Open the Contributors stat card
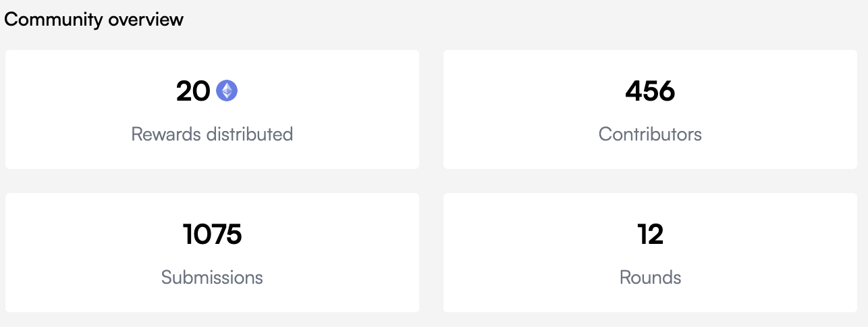The image size is (868, 327). 650,109
